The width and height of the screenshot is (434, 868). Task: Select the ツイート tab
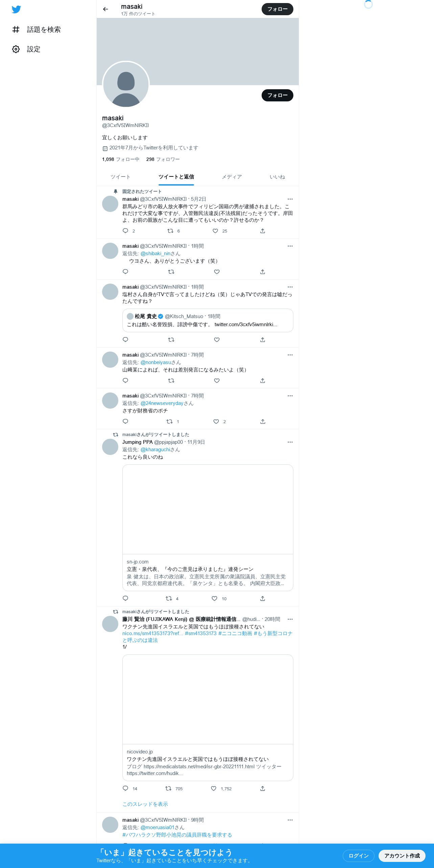(120, 177)
